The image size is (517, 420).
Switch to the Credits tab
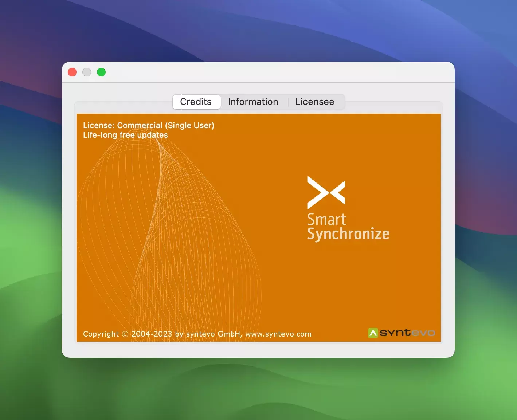pyautogui.click(x=196, y=102)
